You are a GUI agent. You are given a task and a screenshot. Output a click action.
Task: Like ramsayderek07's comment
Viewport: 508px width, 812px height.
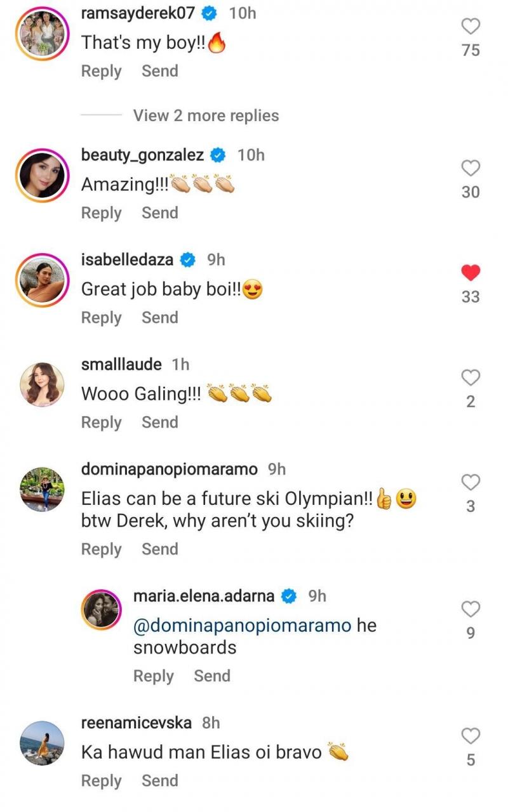point(471,25)
